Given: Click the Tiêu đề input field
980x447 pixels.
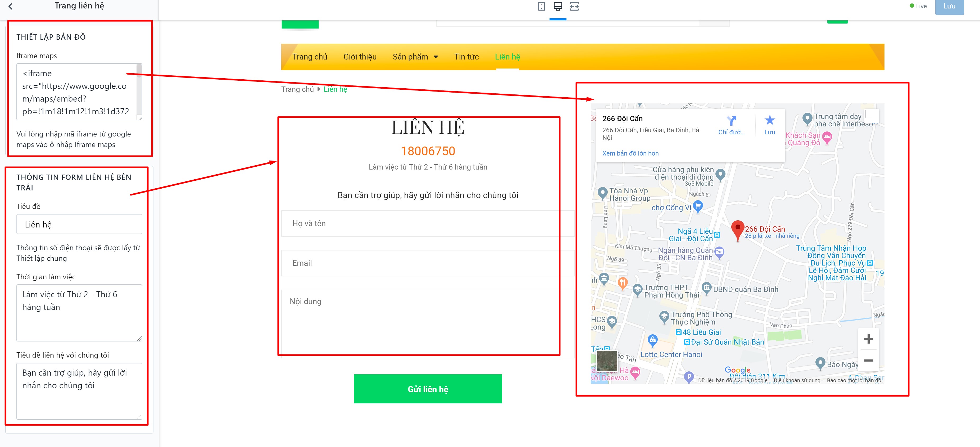Looking at the screenshot, I should (79, 225).
